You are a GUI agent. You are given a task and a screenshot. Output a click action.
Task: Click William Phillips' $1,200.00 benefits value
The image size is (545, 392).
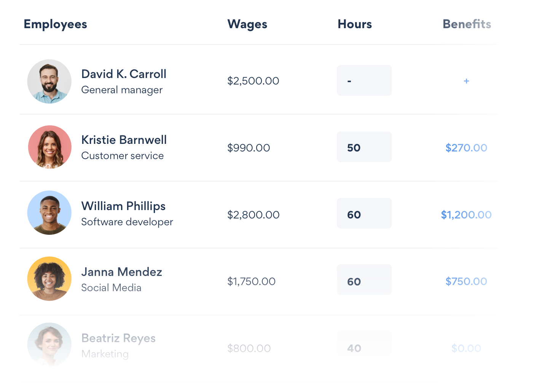coord(466,215)
